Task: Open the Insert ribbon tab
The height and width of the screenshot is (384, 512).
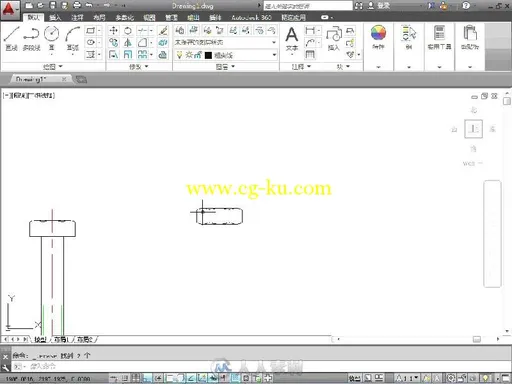Action: coord(55,17)
